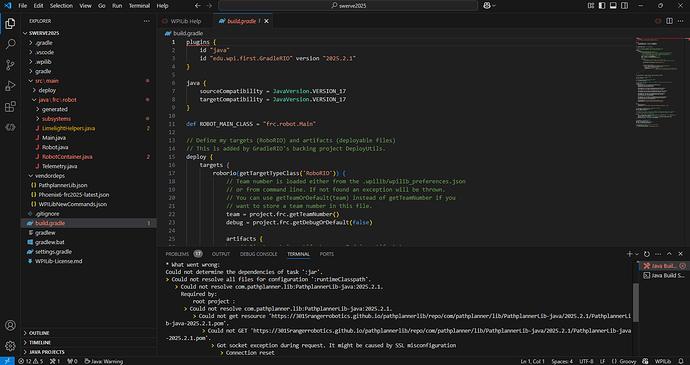Image resolution: width=690 pixels, height=365 pixels.
Task: Open the Manage gear icon
Action: pos(10,346)
